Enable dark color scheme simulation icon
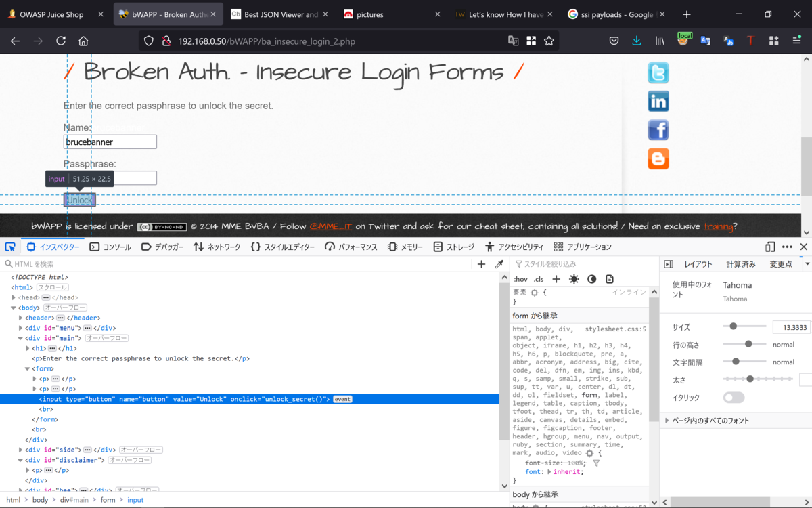The image size is (812, 508). 592,278
